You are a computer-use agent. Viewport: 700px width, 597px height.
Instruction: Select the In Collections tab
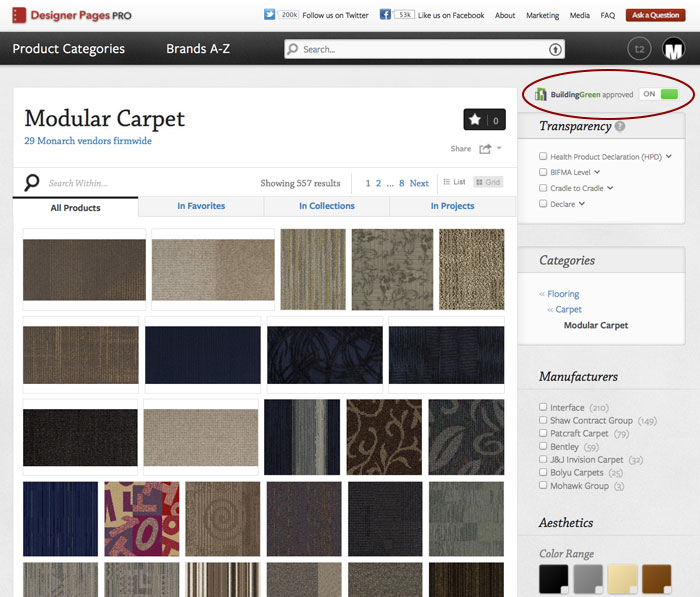(327, 206)
